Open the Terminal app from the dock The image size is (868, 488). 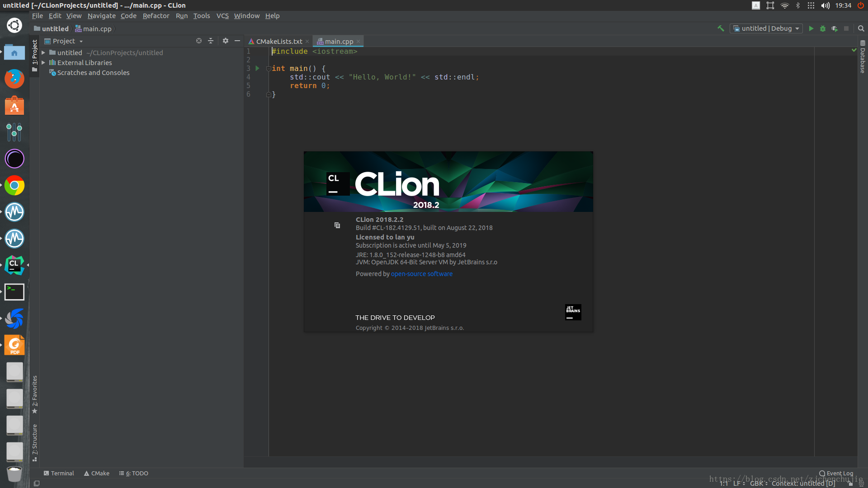coord(14,292)
